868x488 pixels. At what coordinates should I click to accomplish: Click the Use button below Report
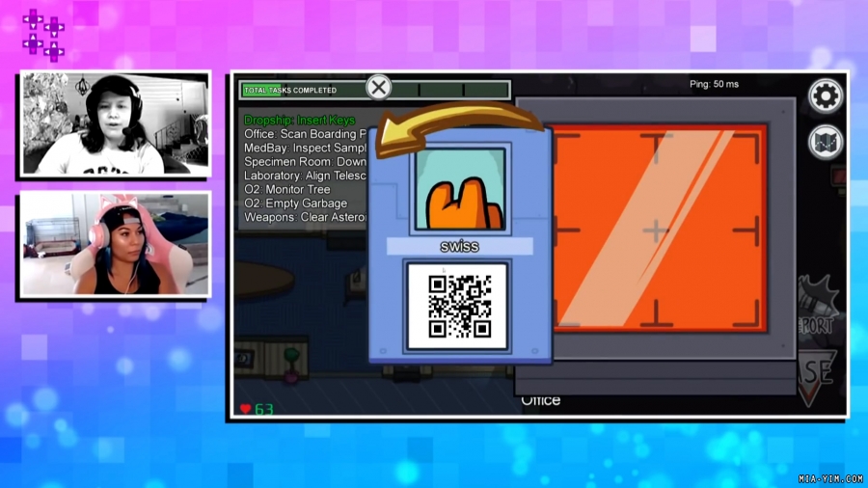tap(818, 379)
